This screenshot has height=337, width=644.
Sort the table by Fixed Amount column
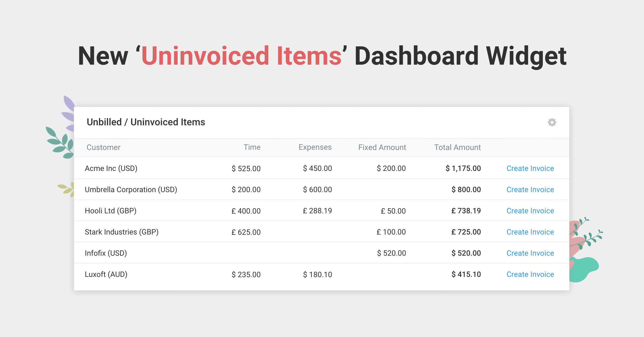click(x=382, y=147)
